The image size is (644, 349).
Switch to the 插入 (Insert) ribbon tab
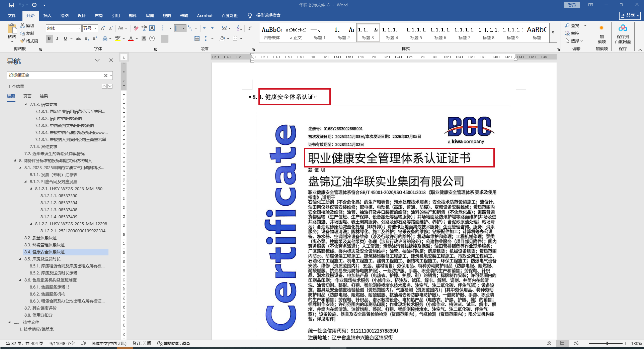48,15
